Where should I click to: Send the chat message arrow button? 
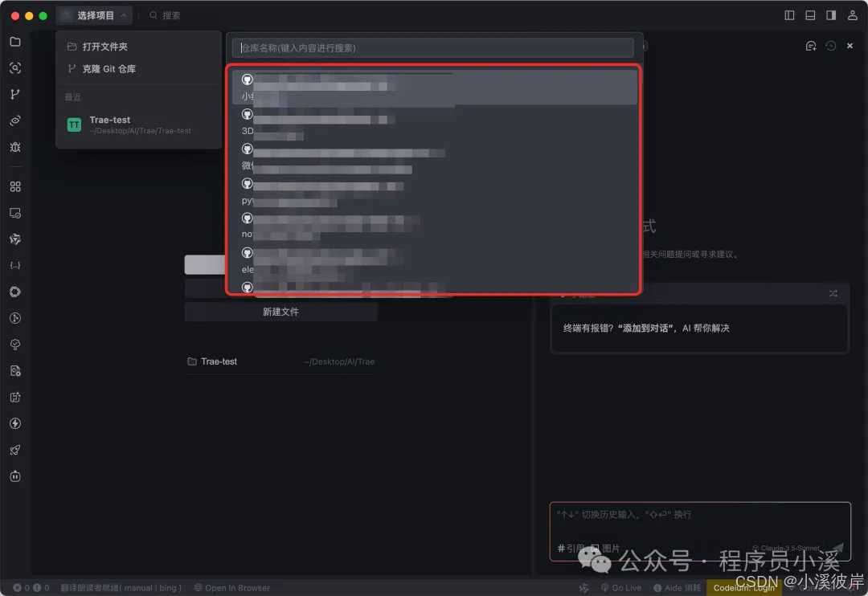[x=837, y=549]
